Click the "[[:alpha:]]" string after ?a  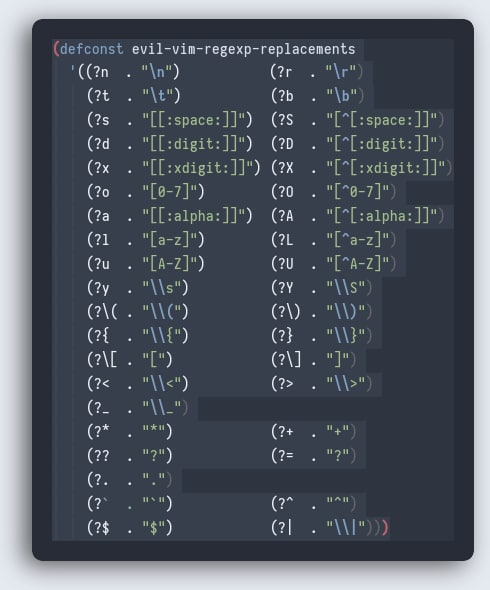tap(193, 216)
